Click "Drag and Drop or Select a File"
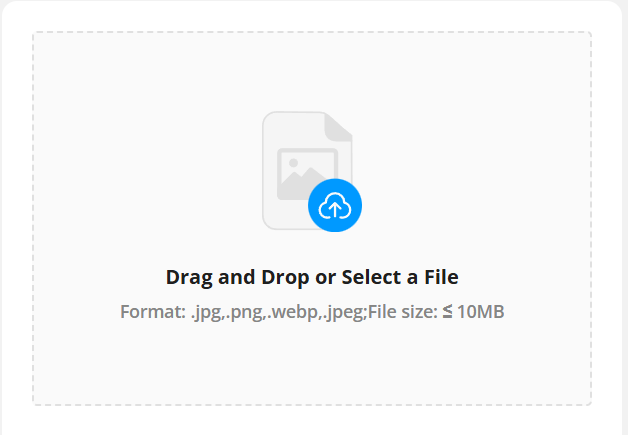The image size is (628, 435). 312,277
